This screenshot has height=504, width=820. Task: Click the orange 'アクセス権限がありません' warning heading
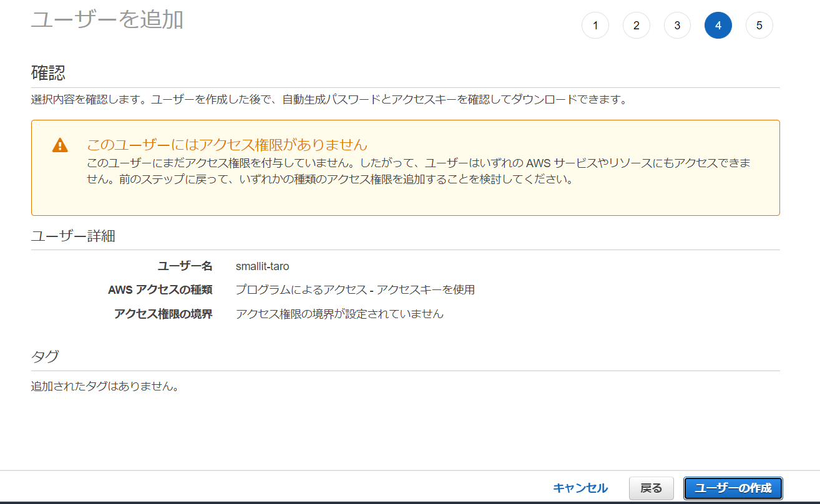(227, 145)
